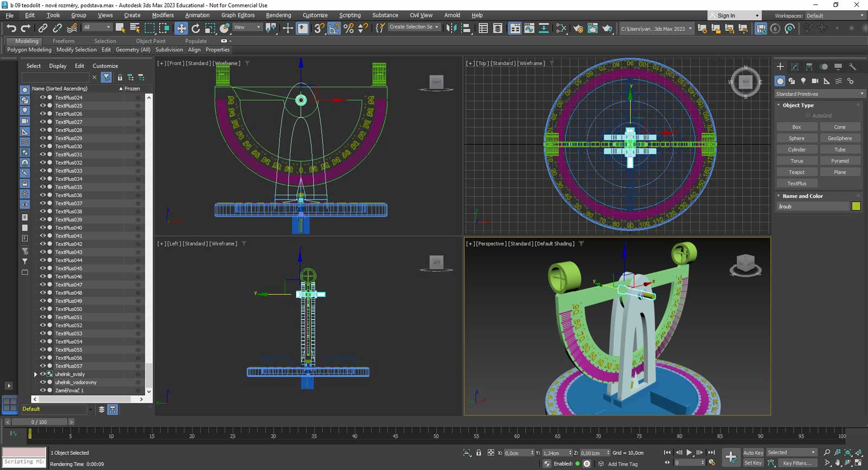
Task: Open the Modify panel tab icon
Action: [x=795, y=67]
